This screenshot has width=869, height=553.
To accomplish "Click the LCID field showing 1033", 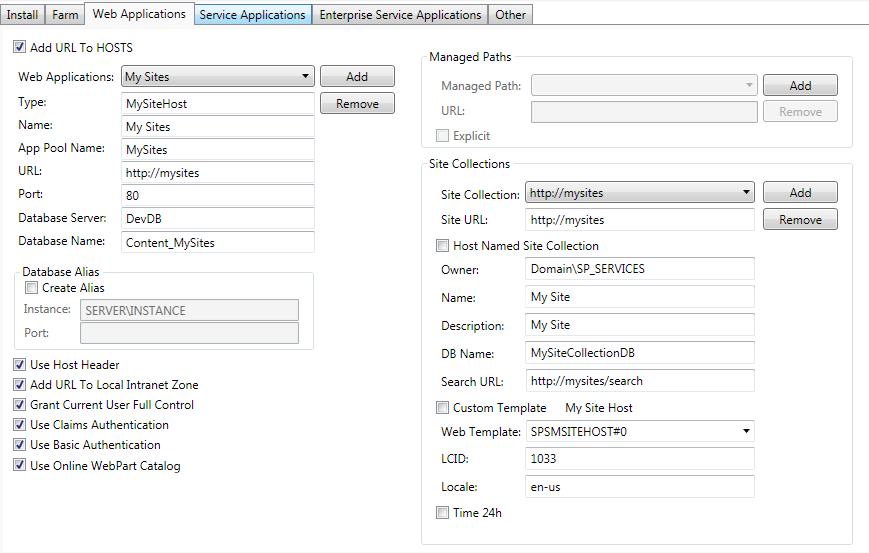I will tap(640, 459).
